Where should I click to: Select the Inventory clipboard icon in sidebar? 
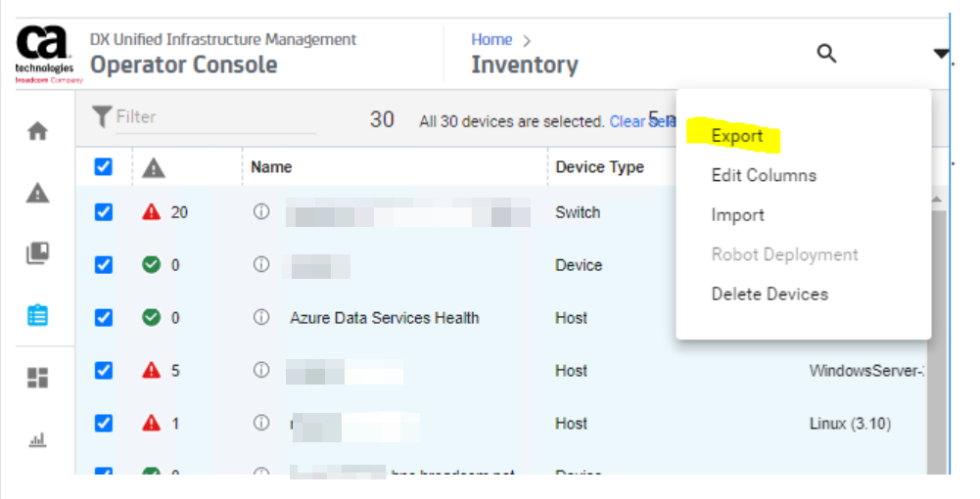point(37,315)
